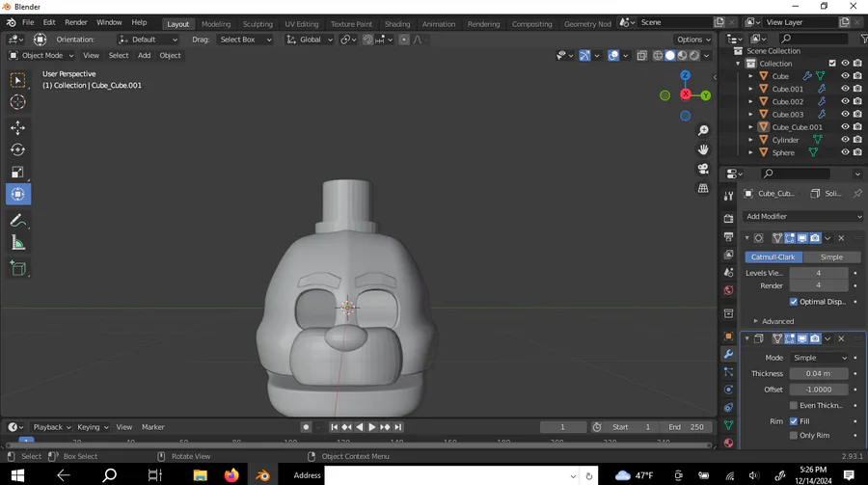Enable Only Rim checkbox
The height and width of the screenshot is (485, 868).
pyautogui.click(x=794, y=435)
